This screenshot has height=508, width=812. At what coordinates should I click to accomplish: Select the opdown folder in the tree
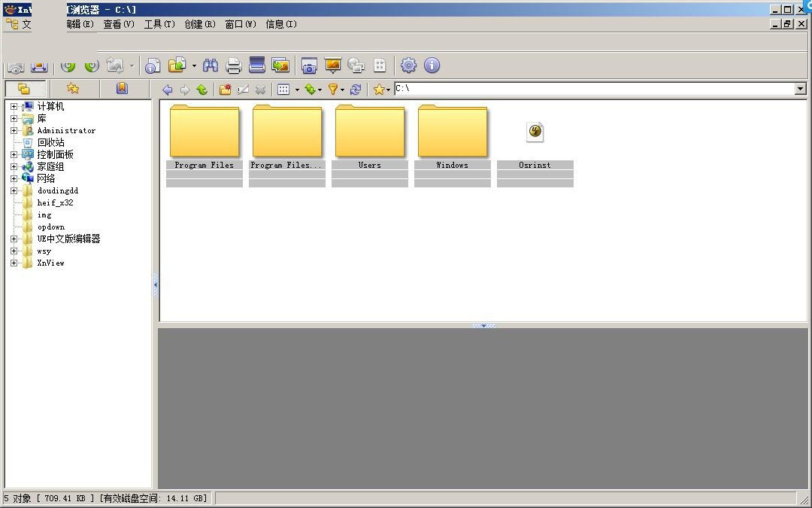(51, 227)
